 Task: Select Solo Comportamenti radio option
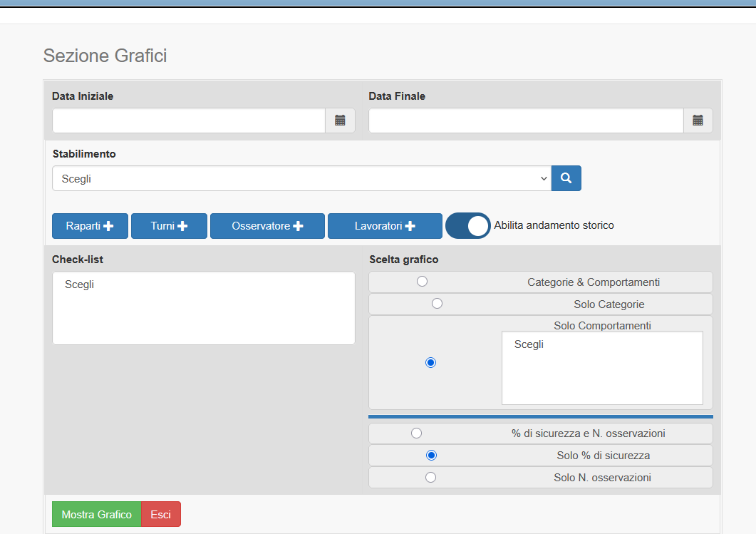430,362
